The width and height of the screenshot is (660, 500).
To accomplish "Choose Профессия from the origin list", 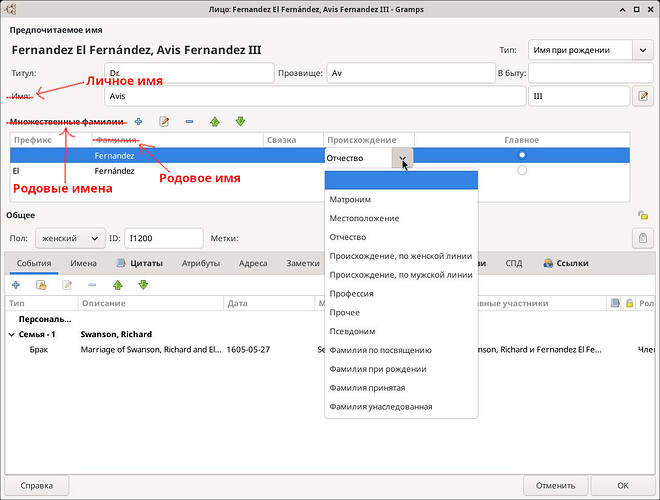I will (x=401, y=294).
